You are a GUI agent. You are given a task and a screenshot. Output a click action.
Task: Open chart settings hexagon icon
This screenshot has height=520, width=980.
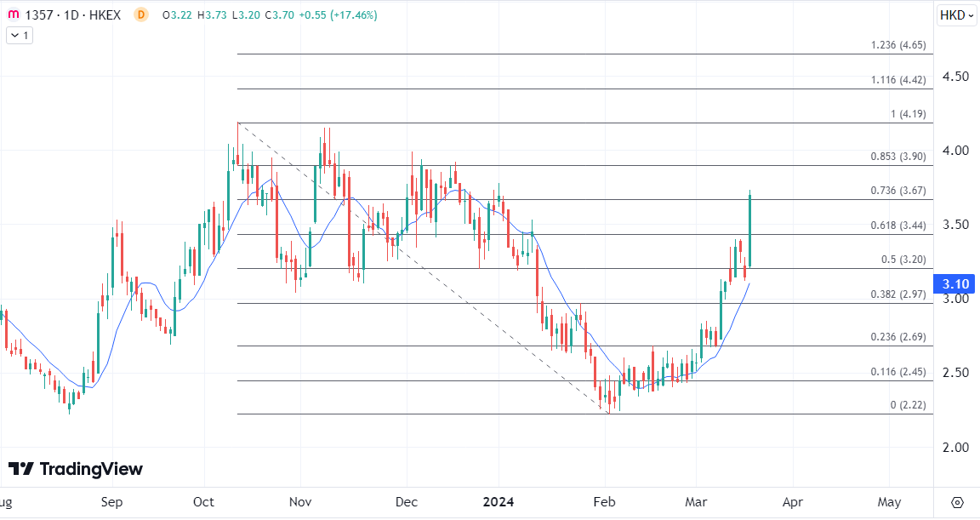957,501
